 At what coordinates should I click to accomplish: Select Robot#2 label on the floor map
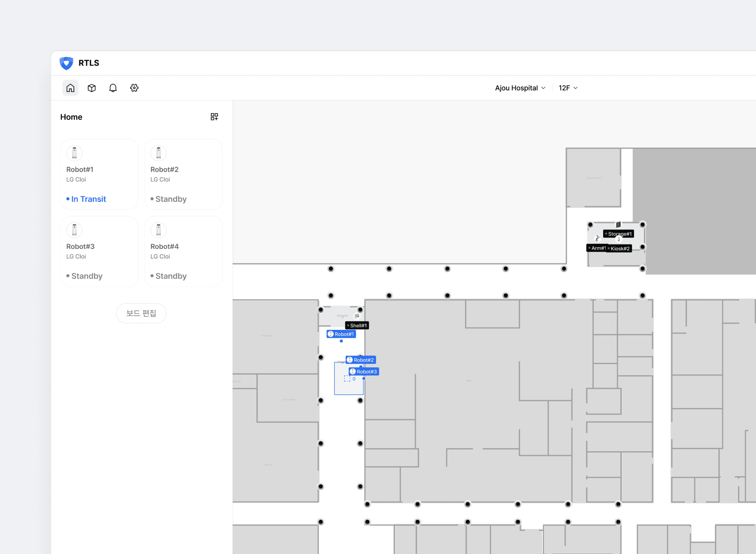361,360
